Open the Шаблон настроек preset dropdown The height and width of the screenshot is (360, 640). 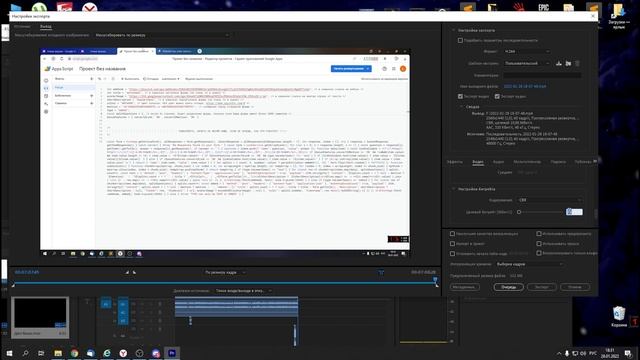point(527,63)
